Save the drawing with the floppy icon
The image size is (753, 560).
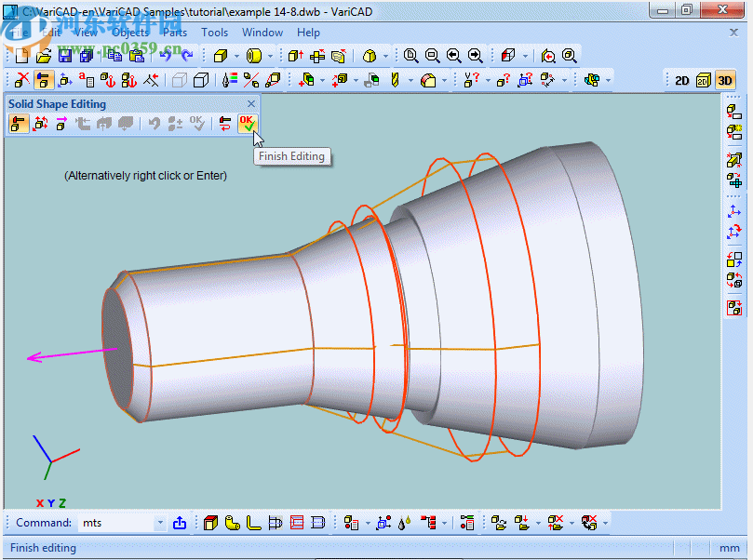(x=65, y=56)
